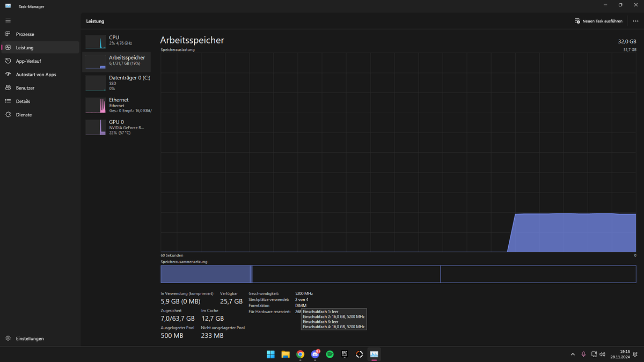Click the Zugesichert value 7,0/63,7 GB
This screenshot has width=644, height=362.
click(178, 319)
